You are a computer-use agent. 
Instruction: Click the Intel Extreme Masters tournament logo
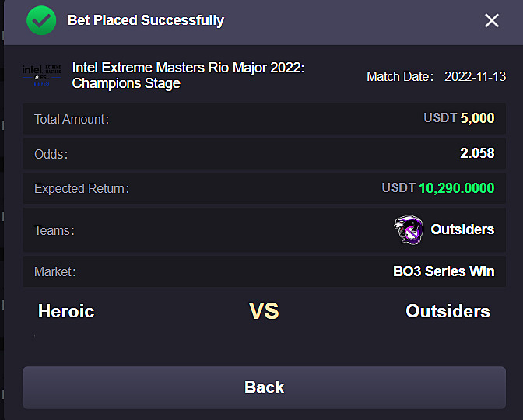(x=42, y=75)
